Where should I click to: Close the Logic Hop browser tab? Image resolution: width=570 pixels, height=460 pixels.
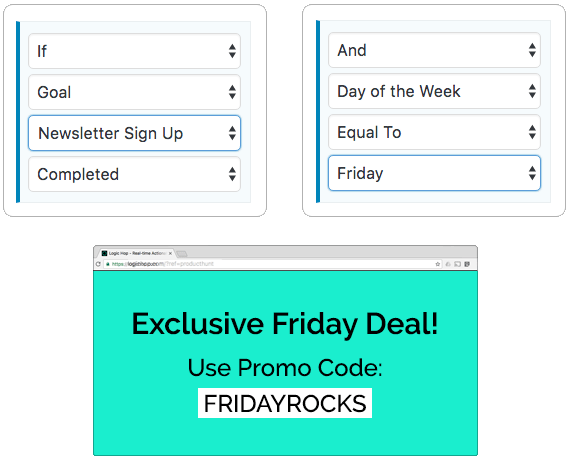170,253
